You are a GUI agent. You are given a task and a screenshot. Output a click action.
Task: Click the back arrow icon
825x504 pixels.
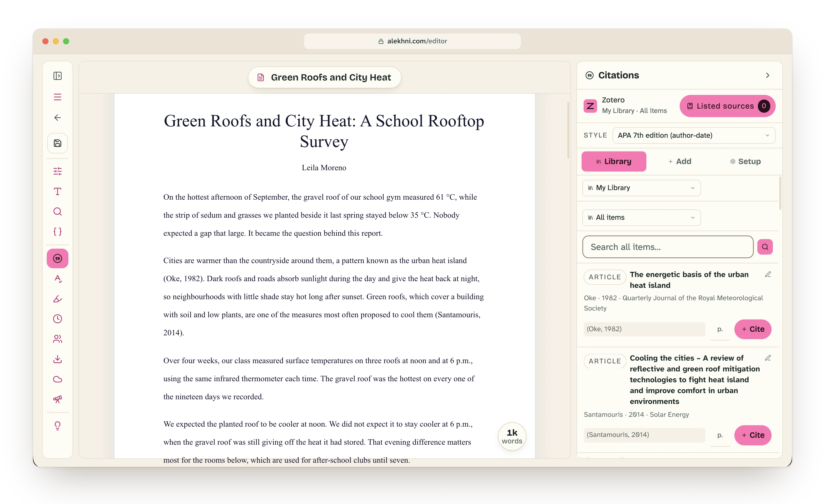tap(58, 117)
